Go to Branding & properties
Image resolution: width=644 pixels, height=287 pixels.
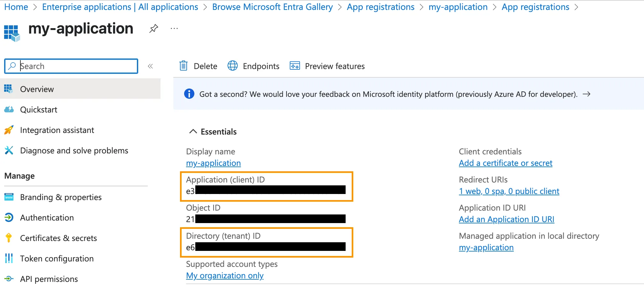(61, 197)
